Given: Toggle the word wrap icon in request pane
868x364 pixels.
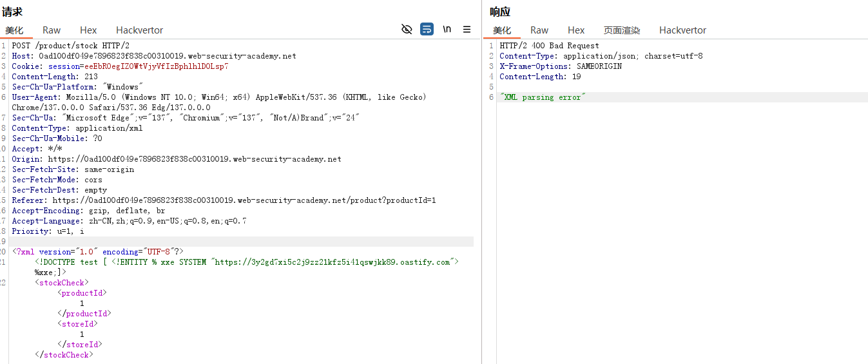Looking at the screenshot, I should tap(427, 30).
